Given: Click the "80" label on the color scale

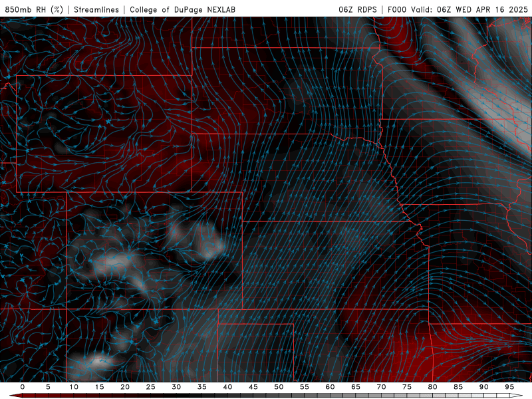Looking at the screenshot, I should point(432,387).
